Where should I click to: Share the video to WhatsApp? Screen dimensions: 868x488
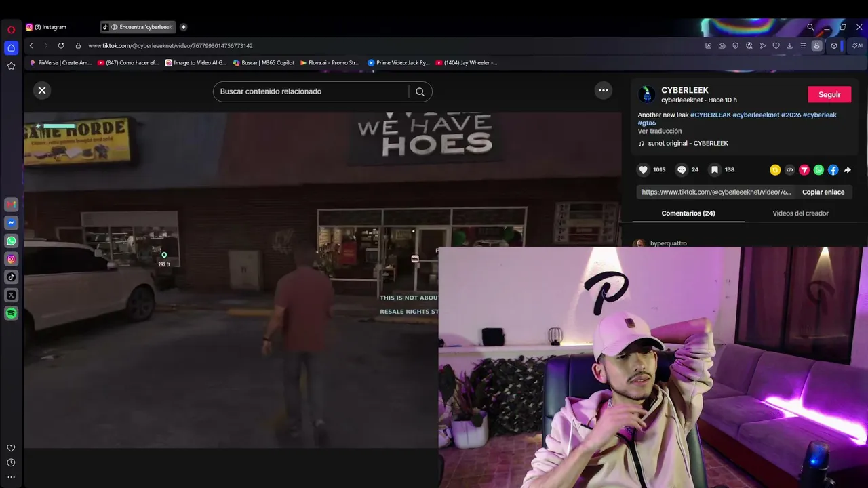(818, 170)
